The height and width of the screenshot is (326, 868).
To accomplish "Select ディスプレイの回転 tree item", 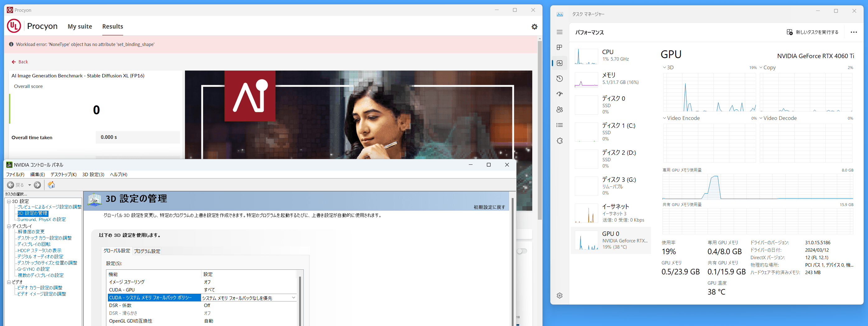I will pos(34,244).
